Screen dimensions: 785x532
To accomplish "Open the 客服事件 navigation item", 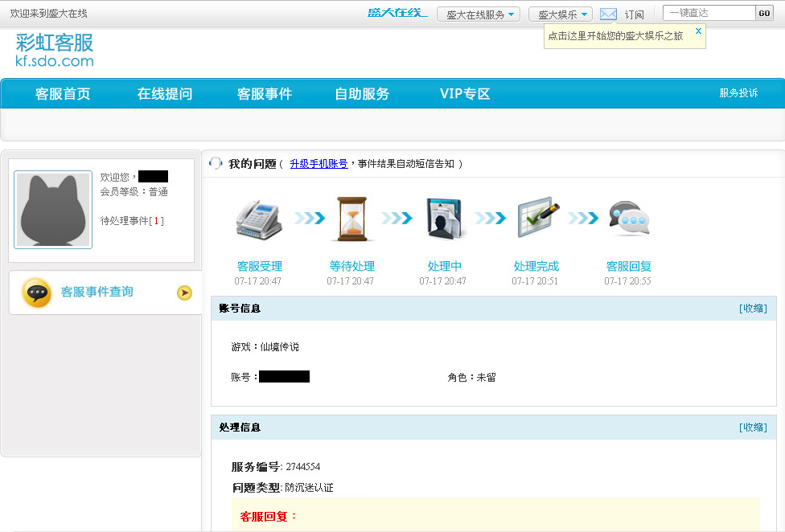I will click(265, 93).
